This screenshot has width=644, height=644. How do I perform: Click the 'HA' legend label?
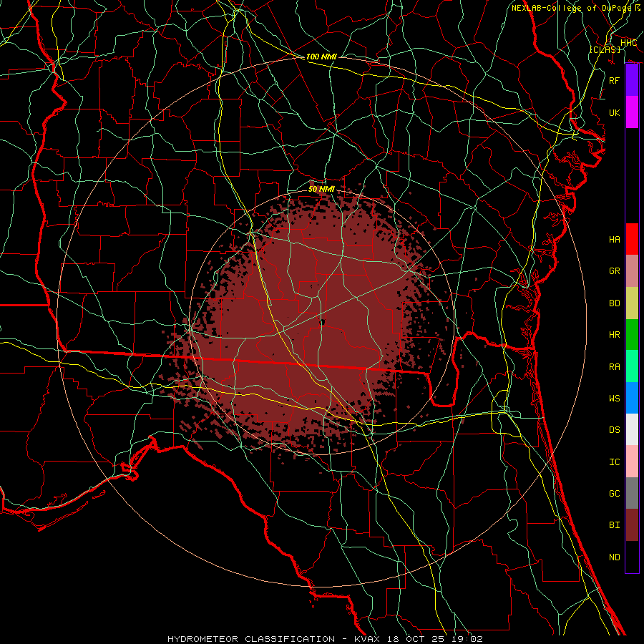(614, 240)
